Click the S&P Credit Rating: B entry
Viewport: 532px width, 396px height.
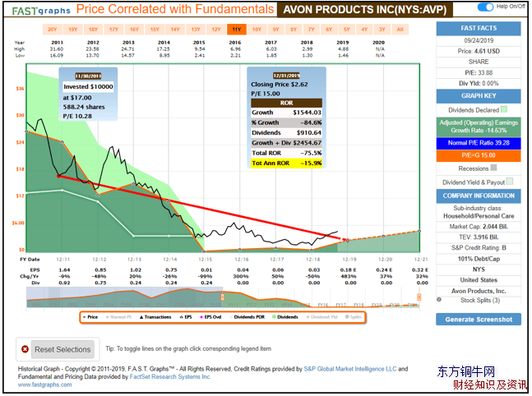pos(479,248)
